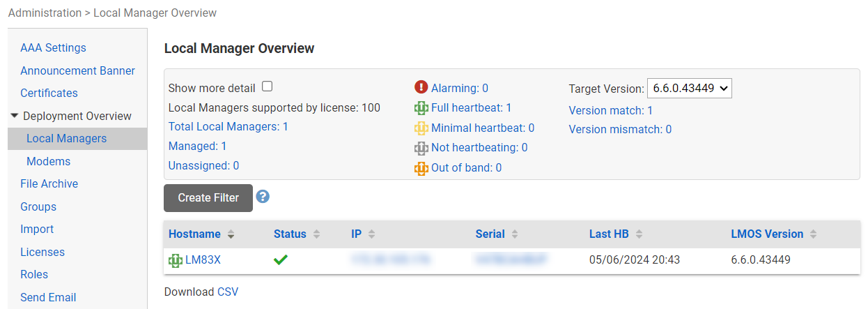Enable the Show more detail checkbox
Screen dimensions: 868x309
pyautogui.click(x=267, y=86)
